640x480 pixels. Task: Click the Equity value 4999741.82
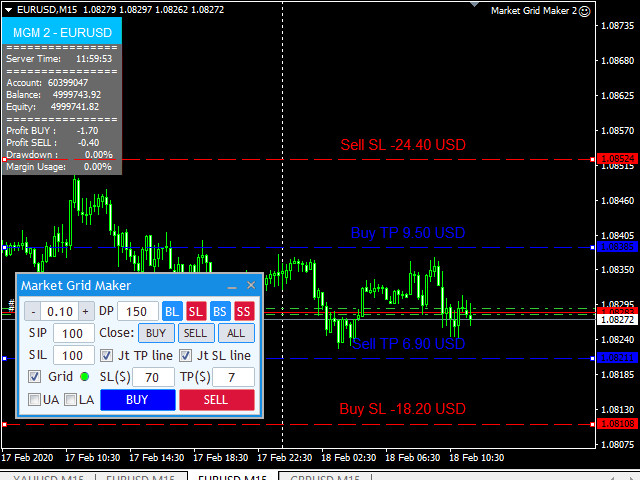[75, 107]
